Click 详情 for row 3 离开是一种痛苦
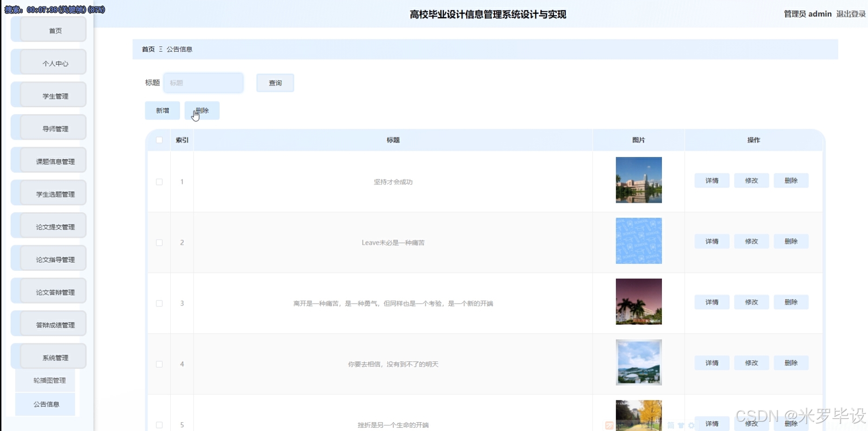Screen dimensions: 868x431 tap(712, 302)
